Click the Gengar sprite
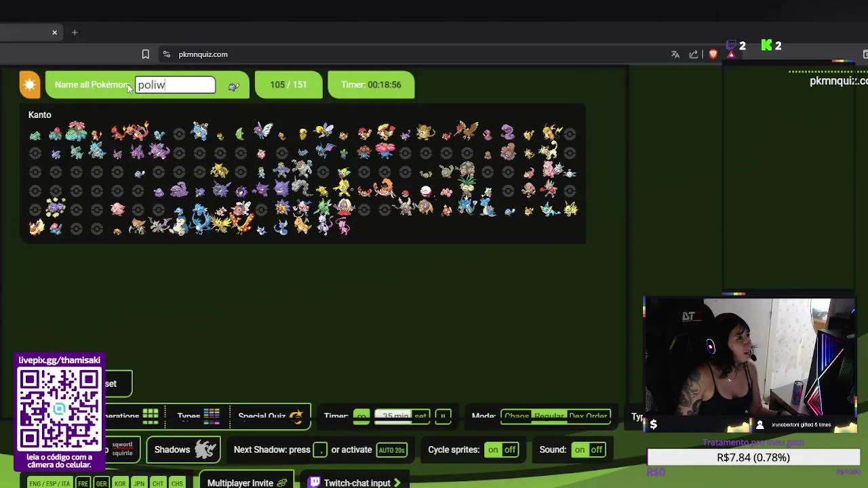The height and width of the screenshot is (488, 868). [x=282, y=189]
